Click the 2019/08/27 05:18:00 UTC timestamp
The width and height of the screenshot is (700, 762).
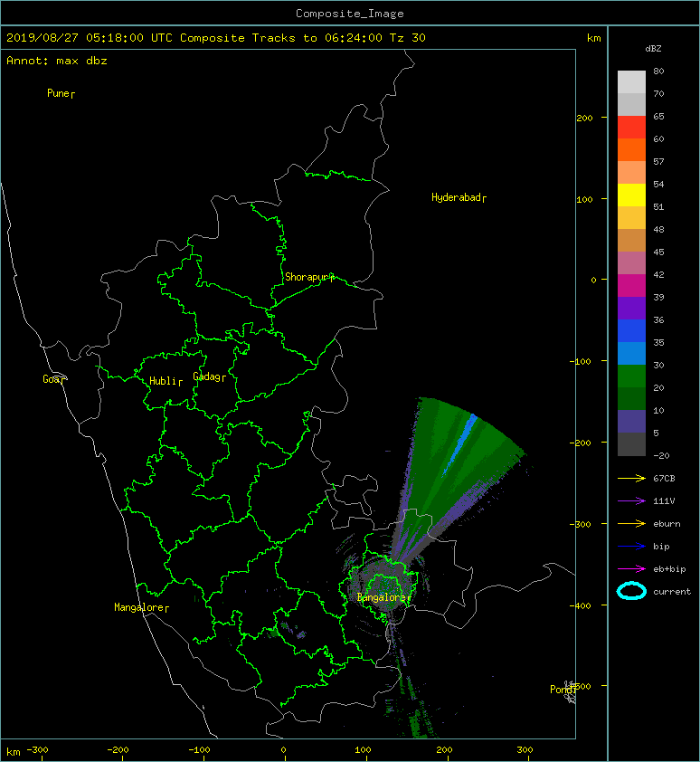tap(90, 38)
